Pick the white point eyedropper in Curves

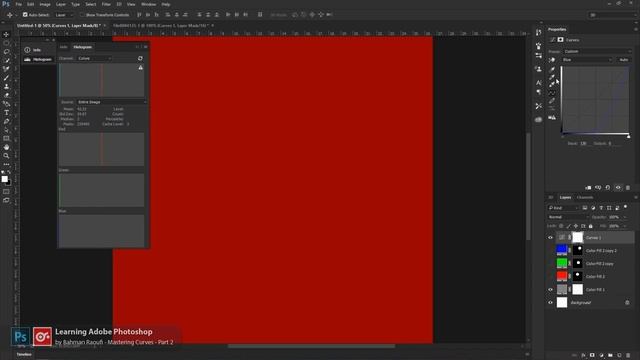(552, 84)
